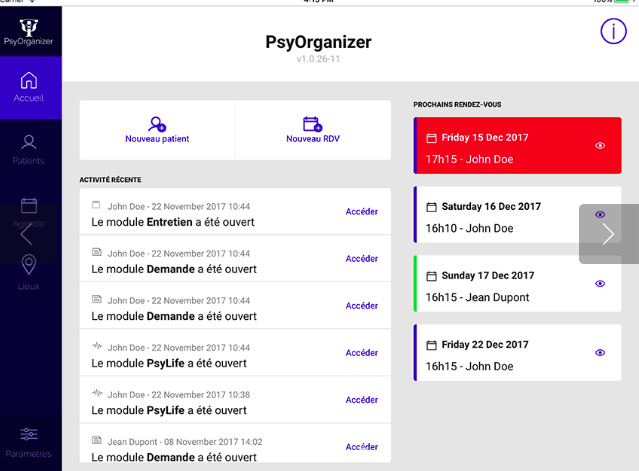This screenshot has width=639, height=471.
Task: Click 'Jean Dupont - 08 November 2017 14:02'
Action: (185, 442)
